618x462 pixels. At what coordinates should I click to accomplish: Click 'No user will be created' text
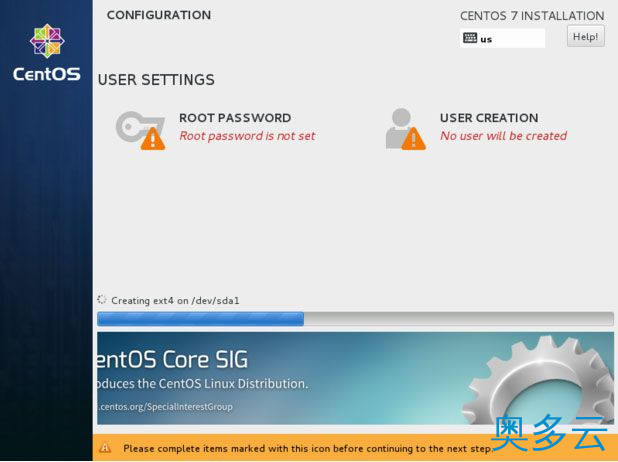click(x=503, y=136)
